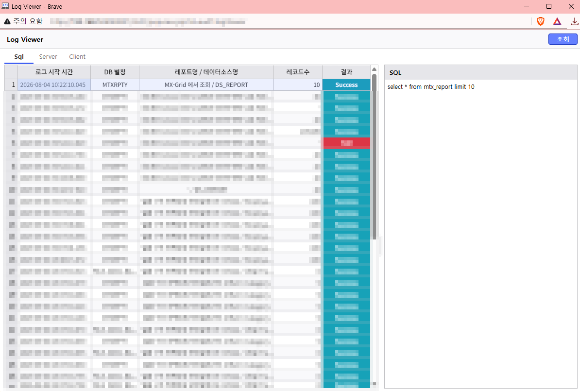Open the Brave Rewards triangle icon
Viewport: 580px width, 392px height.
557,21
